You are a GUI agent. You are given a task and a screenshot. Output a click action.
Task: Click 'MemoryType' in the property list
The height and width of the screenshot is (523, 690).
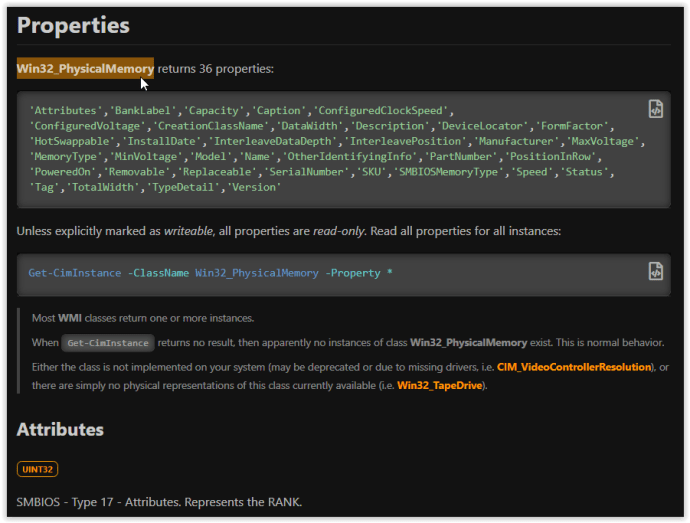tap(66, 157)
